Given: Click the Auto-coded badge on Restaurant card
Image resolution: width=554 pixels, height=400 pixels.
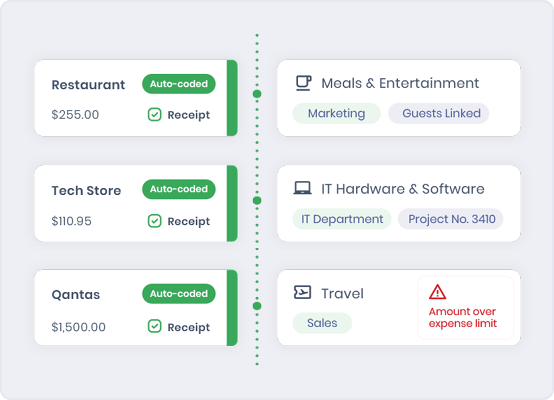Looking at the screenshot, I should point(179,84).
